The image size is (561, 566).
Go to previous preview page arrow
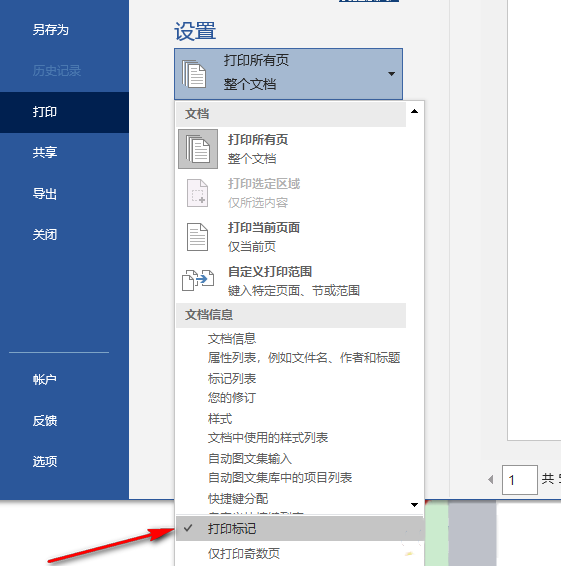click(490, 480)
